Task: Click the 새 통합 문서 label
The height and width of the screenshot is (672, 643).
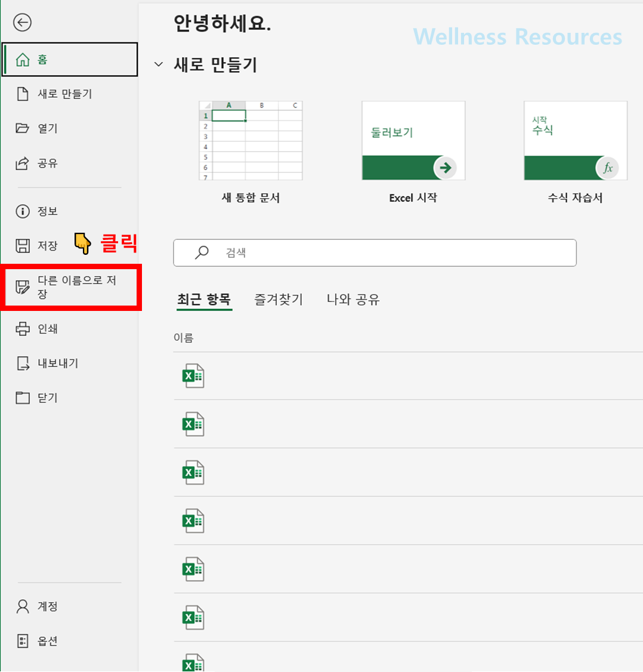Action: [x=251, y=198]
